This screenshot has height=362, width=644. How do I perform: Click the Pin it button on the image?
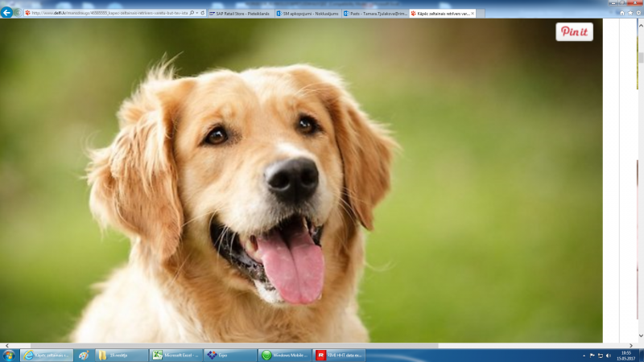tap(574, 31)
